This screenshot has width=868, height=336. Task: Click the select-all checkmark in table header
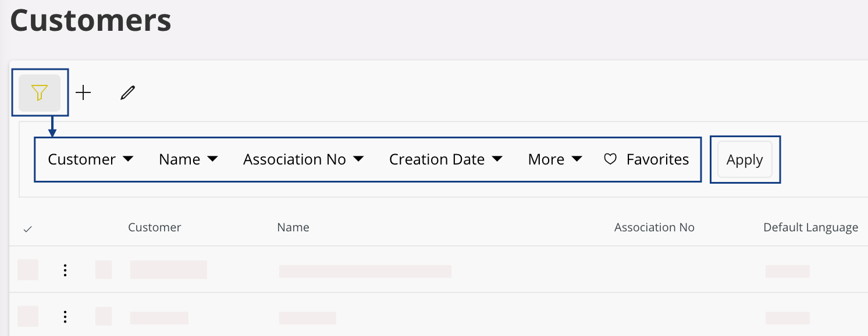(27, 228)
